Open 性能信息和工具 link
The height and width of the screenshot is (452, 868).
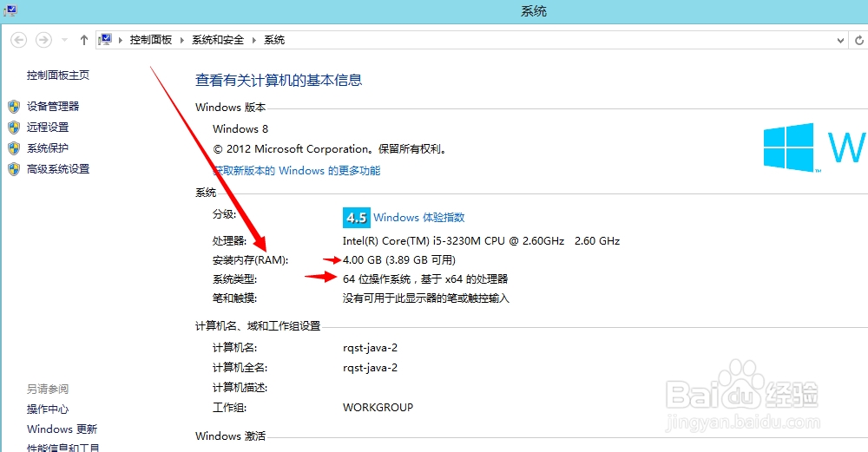(63, 447)
